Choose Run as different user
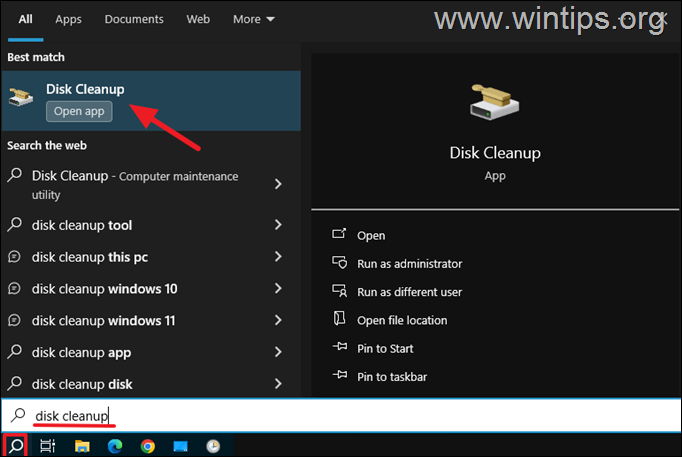 pyautogui.click(x=409, y=292)
